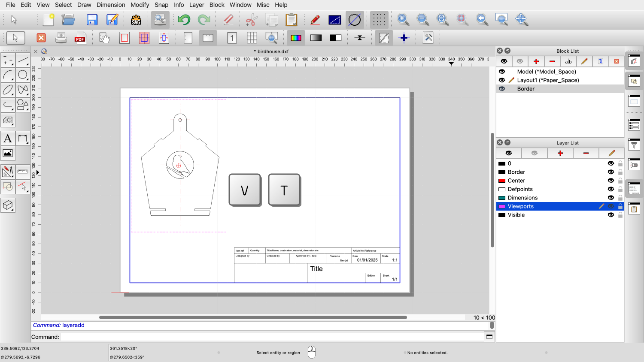Toggle the lock on the Center layer
644x362 pixels.
620,181
